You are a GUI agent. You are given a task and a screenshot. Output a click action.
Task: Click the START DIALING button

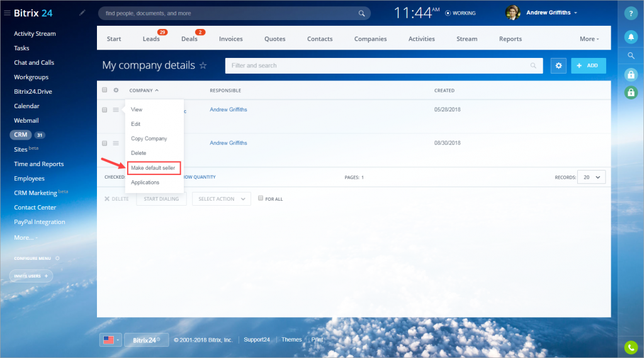[161, 199]
